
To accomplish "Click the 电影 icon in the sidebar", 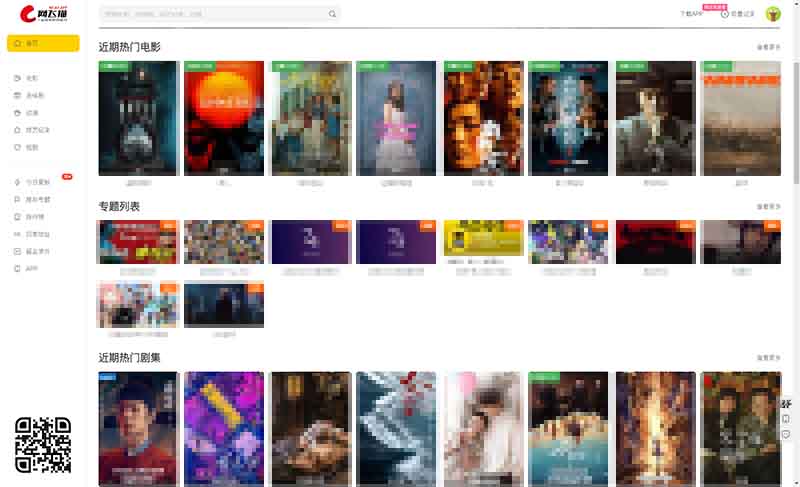I will (18, 78).
